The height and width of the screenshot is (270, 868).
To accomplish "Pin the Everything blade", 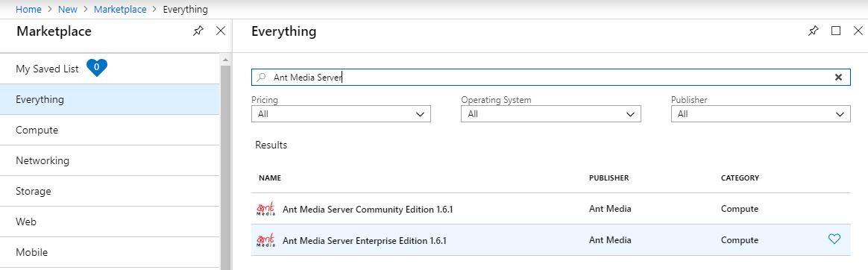I will click(814, 31).
